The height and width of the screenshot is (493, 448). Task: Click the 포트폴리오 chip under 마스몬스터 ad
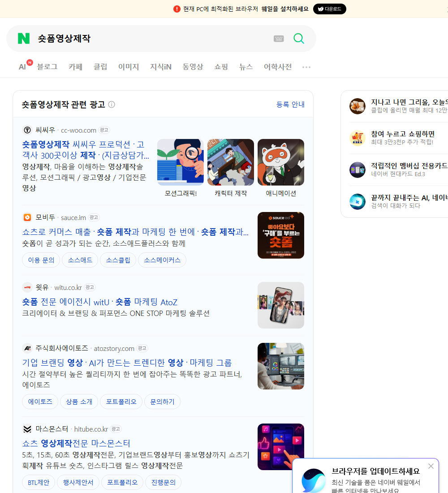point(122,482)
